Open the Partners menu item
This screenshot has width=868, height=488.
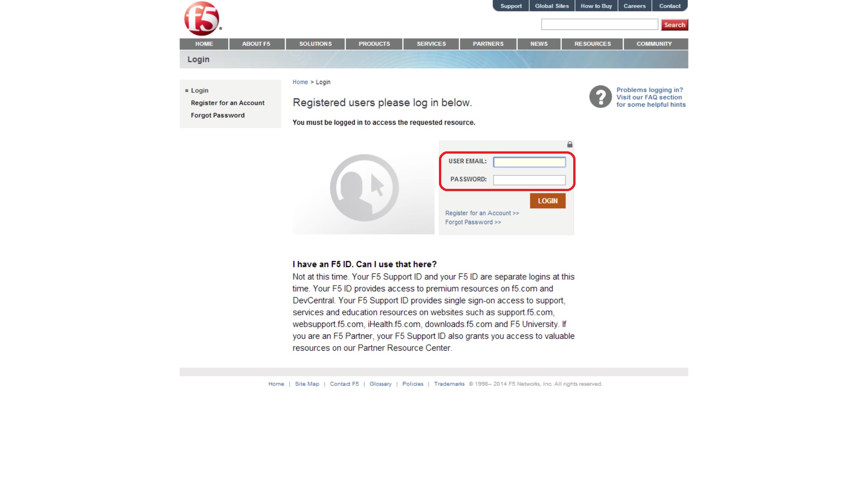[x=488, y=44]
